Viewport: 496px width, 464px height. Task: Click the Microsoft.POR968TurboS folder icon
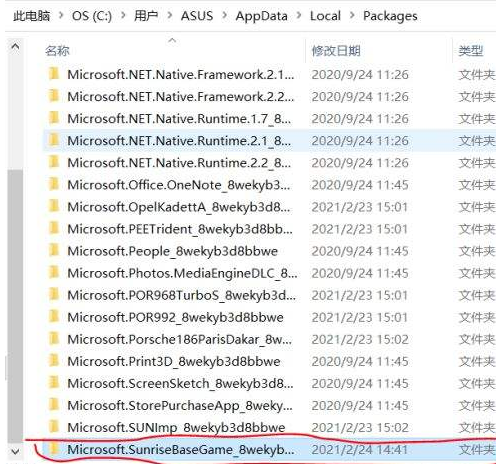54,295
